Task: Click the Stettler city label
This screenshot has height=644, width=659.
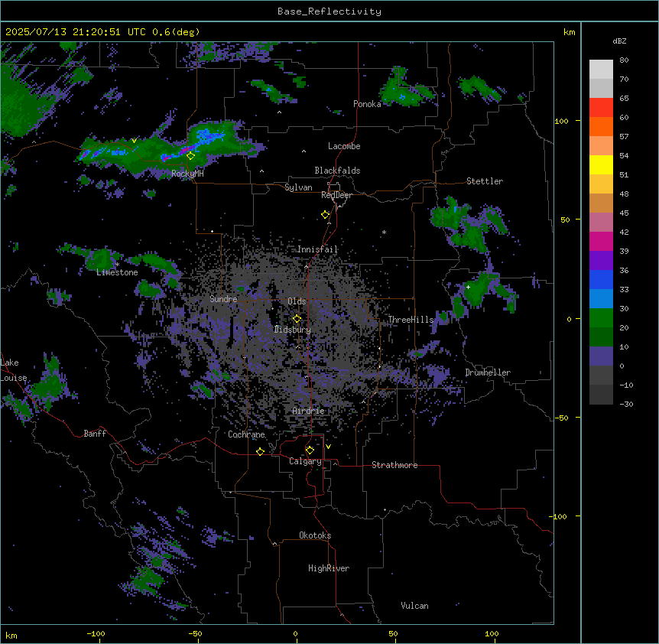Action: [x=485, y=181]
